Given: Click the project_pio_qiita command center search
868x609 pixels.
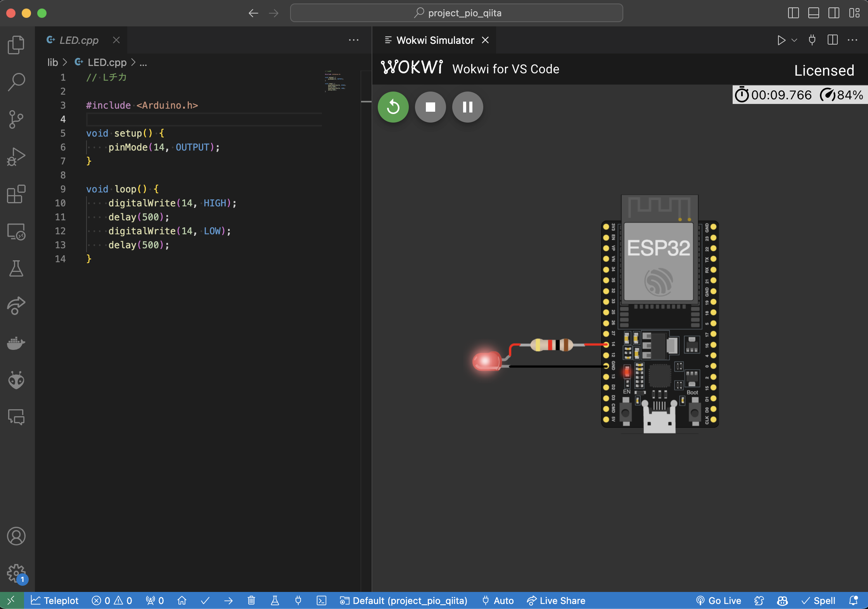Looking at the screenshot, I should click(456, 13).
